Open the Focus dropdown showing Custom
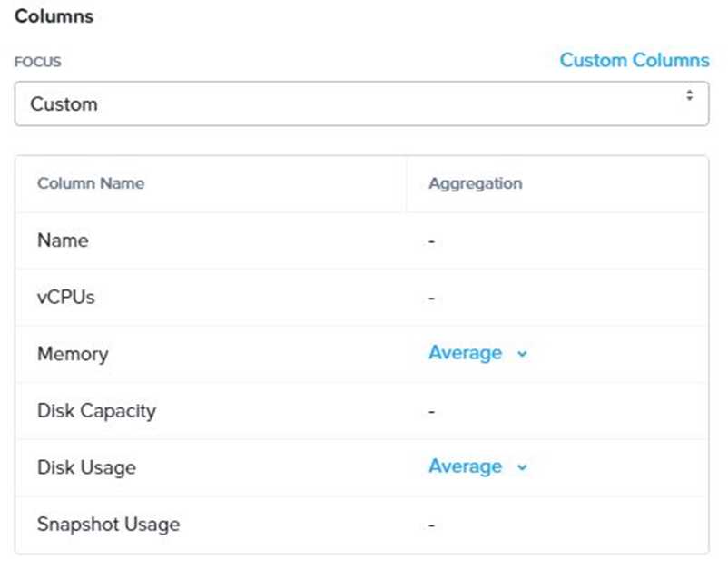 pos(361,104)
